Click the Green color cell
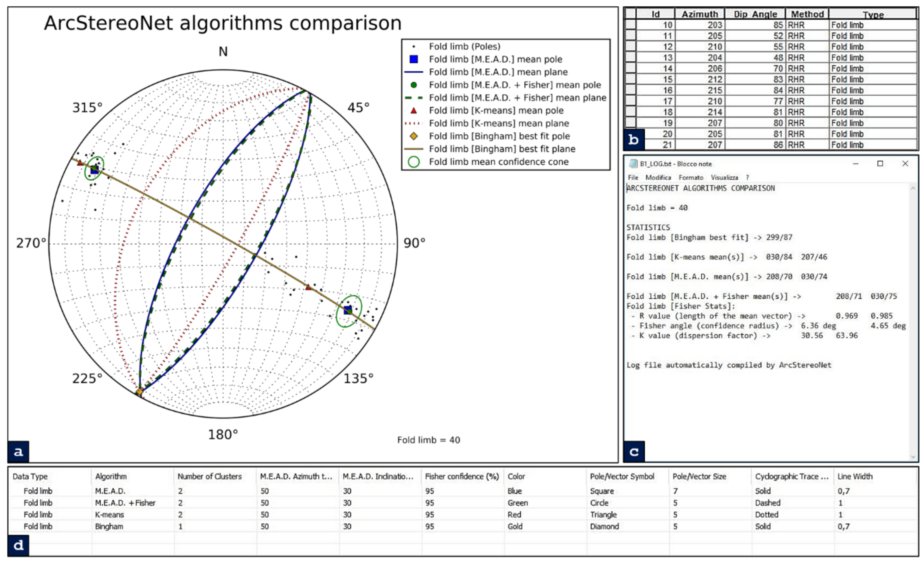The width and height of the screenshot is (924, 564). (517, 503)
